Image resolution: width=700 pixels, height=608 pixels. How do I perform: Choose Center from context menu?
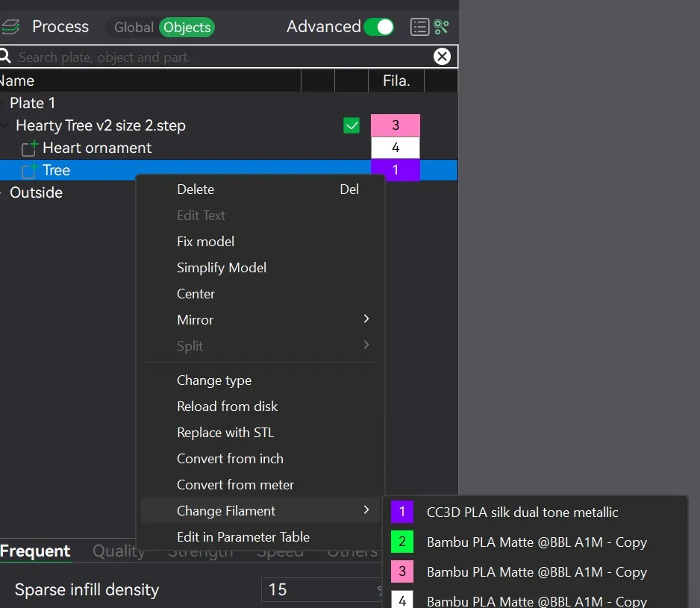(260, 294)
